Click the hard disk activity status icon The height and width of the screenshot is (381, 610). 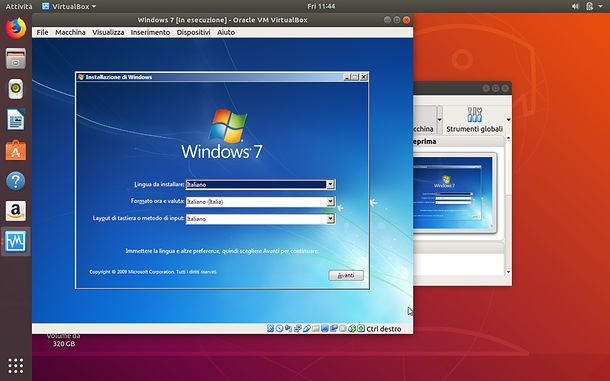pyautogui.click(x=270, y=328)
